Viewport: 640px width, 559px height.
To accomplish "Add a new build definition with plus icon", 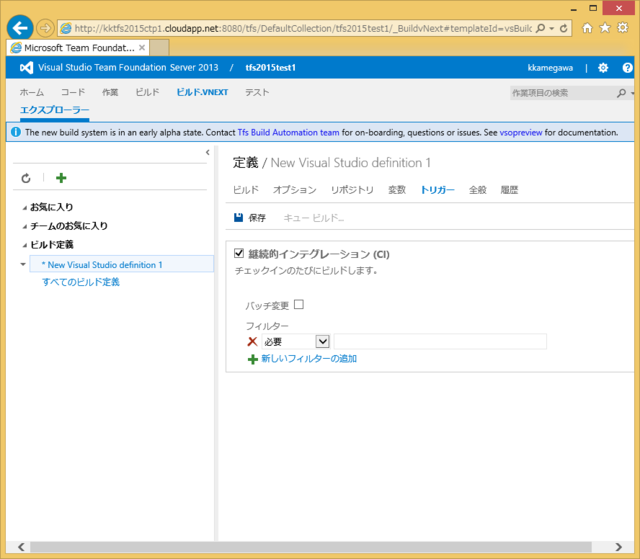I will (61, 178).
